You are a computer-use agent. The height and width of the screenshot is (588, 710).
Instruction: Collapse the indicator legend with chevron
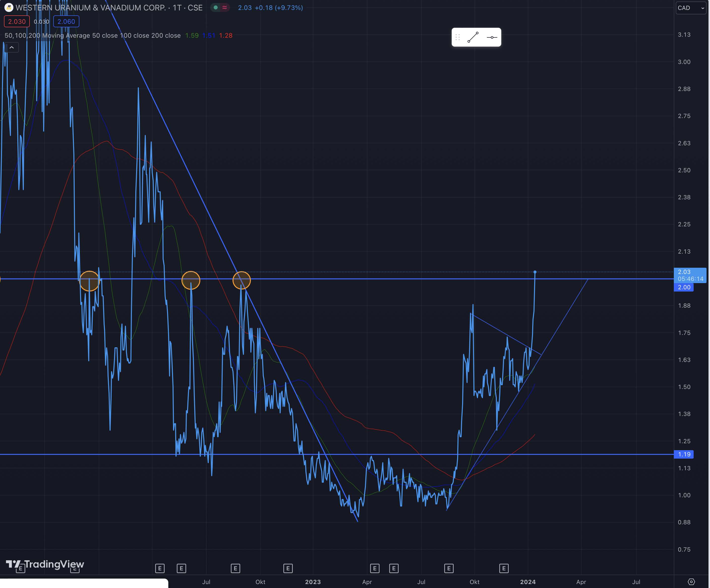11,47
